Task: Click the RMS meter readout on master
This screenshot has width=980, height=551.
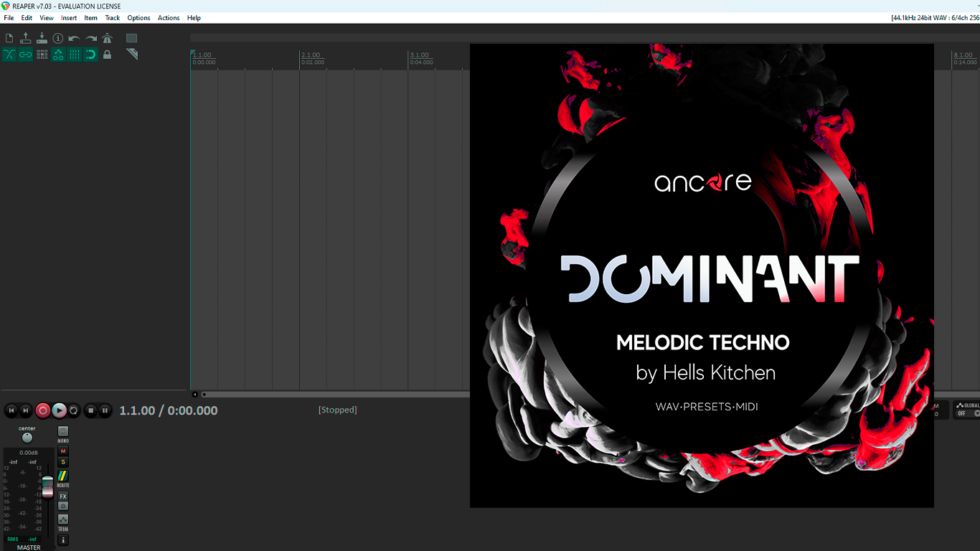Action: 22,539
